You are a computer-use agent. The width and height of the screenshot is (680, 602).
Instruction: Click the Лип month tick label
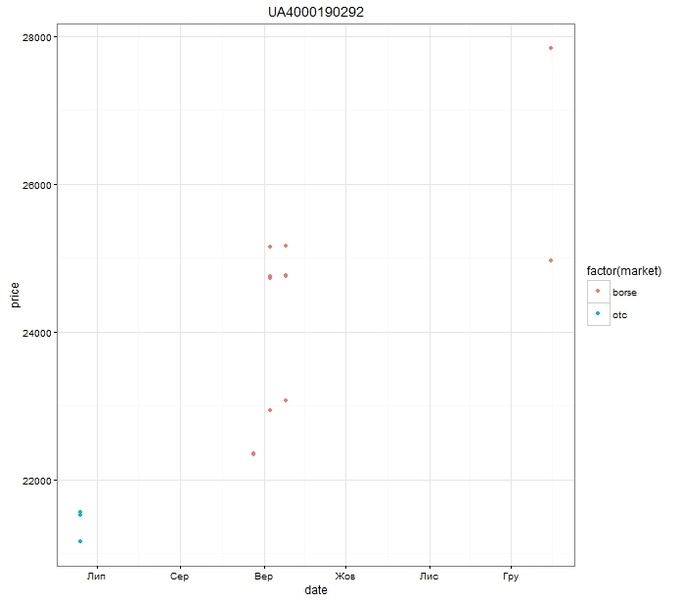(97, 577)
